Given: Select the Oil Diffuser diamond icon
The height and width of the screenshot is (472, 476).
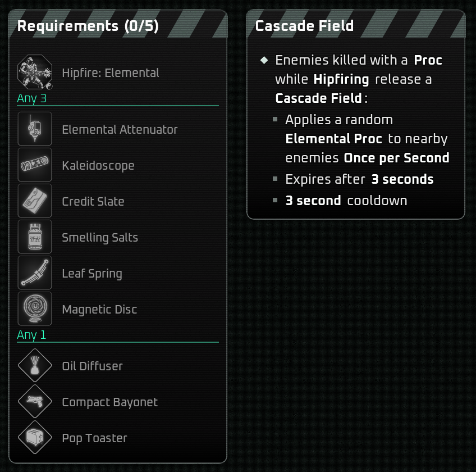Looking at the screenshot, I should [35, 366].
